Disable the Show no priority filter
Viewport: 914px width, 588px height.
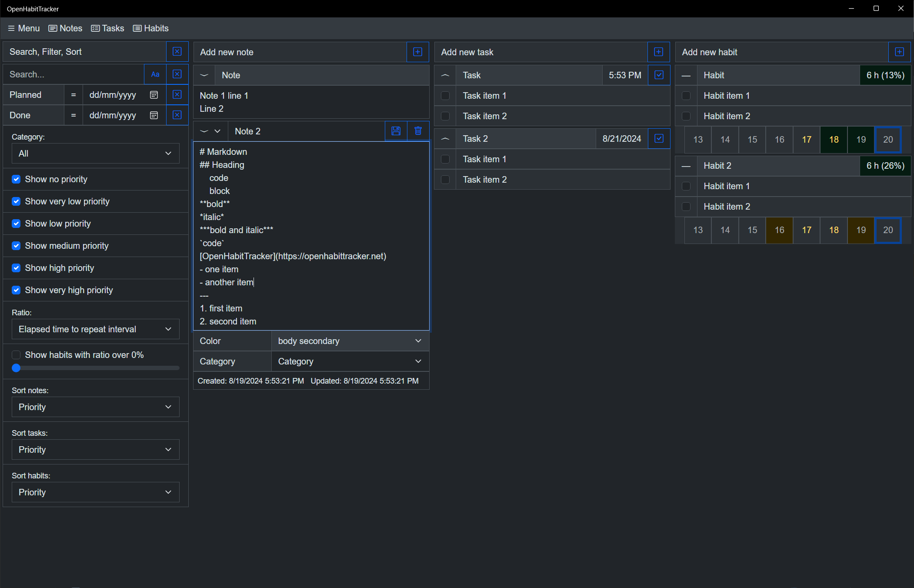16,179
